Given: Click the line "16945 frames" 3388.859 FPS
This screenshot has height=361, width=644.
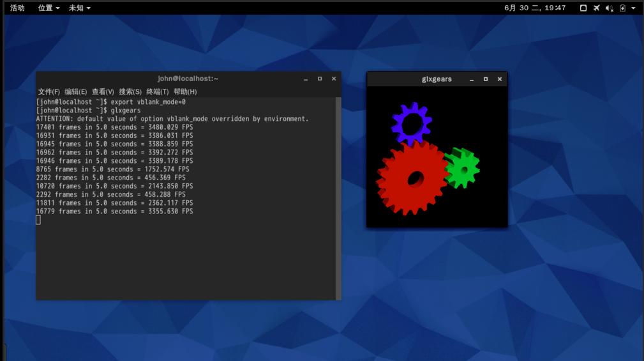Looking at the screenshot, I should coord(115,144).
